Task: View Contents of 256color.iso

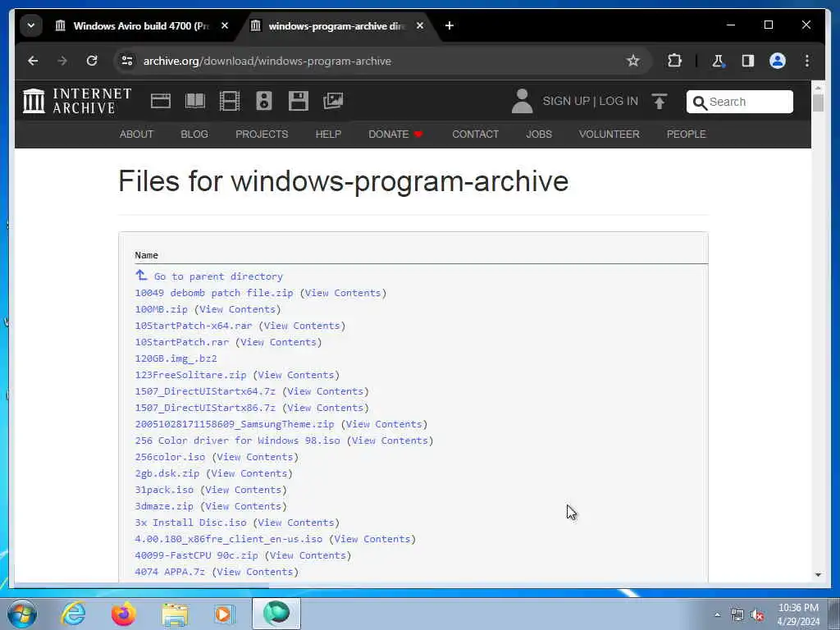Action: point(255,457)
